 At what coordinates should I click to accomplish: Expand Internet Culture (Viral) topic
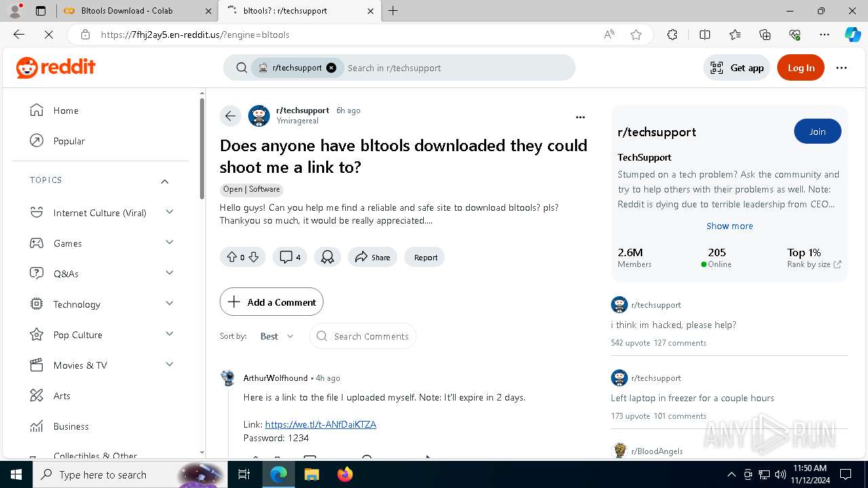click(x=170, y=212)
